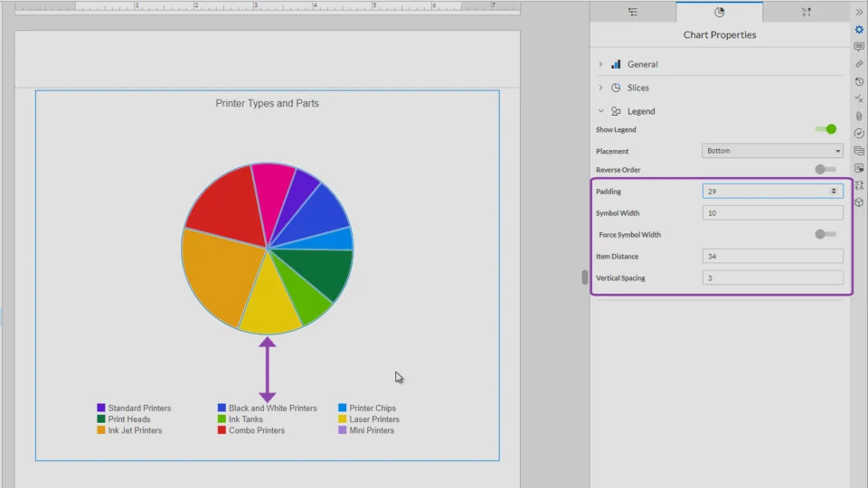The width and height of the screenshot is (868, 488).
Task: Open the 3D cube icon in the sidebar
Action: [859, 202]
